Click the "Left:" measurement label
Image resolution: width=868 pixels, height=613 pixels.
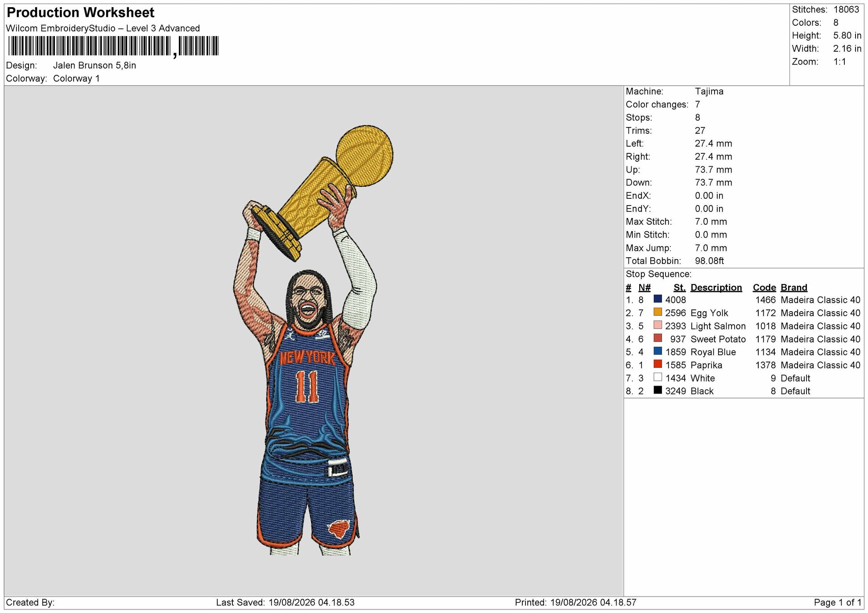pos(634,144)
